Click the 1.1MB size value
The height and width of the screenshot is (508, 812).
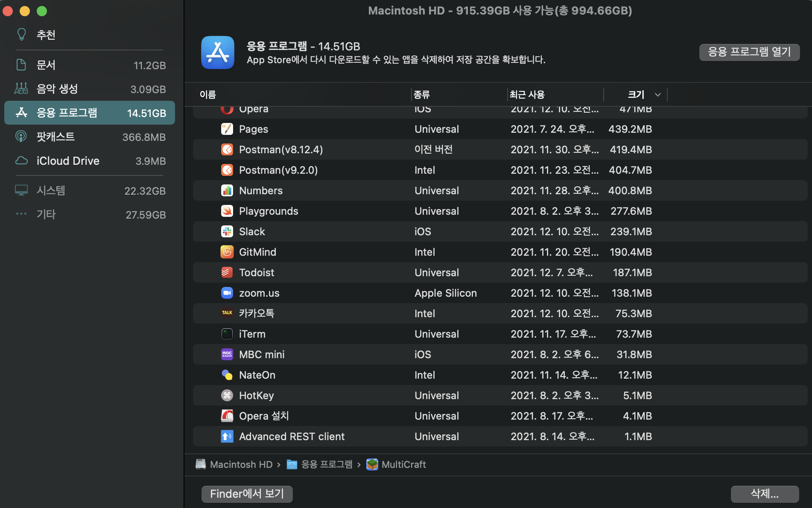coord(638,436)
